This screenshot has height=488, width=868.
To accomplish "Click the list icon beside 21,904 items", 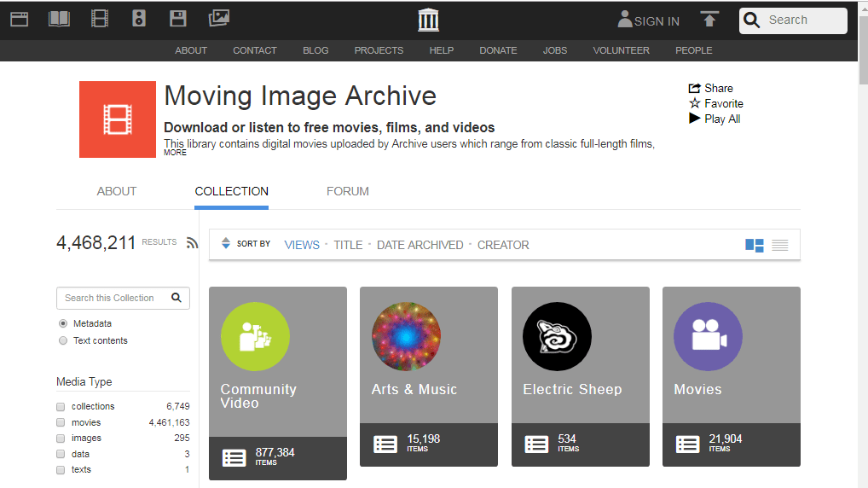I will pyautogui.click(x=687, y=444).
